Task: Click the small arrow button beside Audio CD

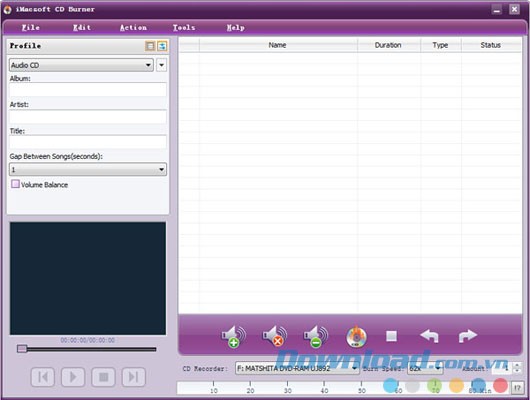Action: (x=162, y=65)
